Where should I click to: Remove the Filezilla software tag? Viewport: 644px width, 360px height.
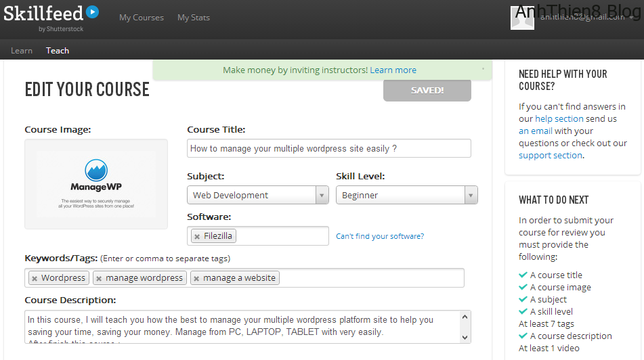point(197,236)
